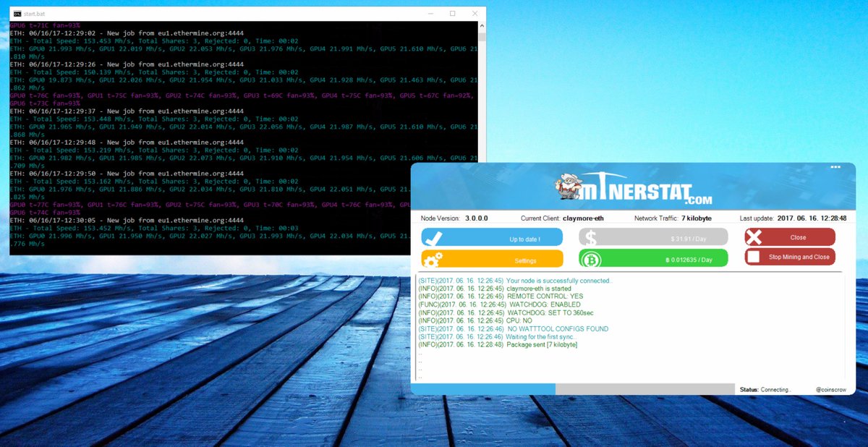This screenshot has height=447, width=868.
Task: Click console line 'Total Speed: 153.452 Mh/s'
Action: pos(154,228)
